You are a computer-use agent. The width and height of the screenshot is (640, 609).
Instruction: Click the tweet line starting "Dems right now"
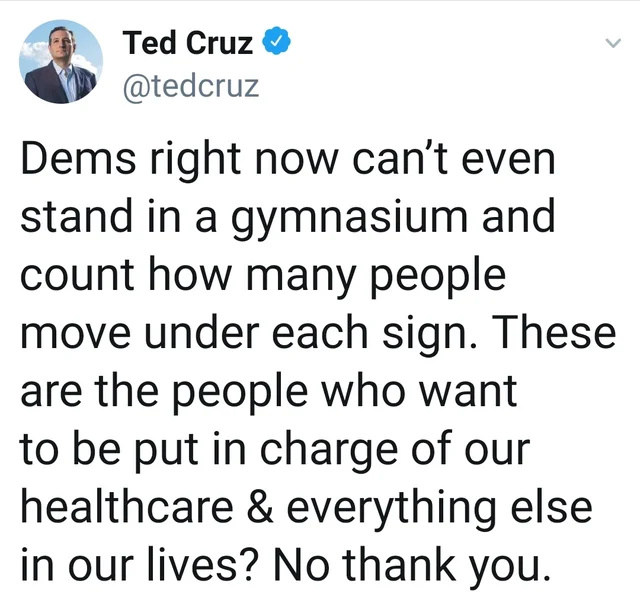coord(288,160)
